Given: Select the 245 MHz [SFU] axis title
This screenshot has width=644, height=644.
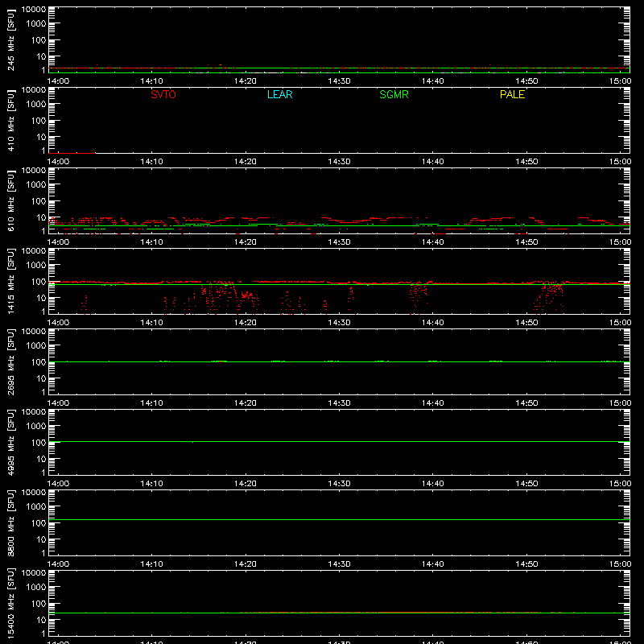Looking at the screenshot, I should coord(10,41).
